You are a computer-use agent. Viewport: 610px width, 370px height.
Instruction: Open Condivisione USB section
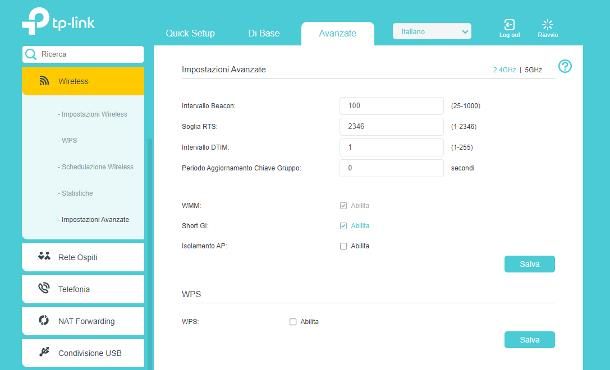click(83, 353)
